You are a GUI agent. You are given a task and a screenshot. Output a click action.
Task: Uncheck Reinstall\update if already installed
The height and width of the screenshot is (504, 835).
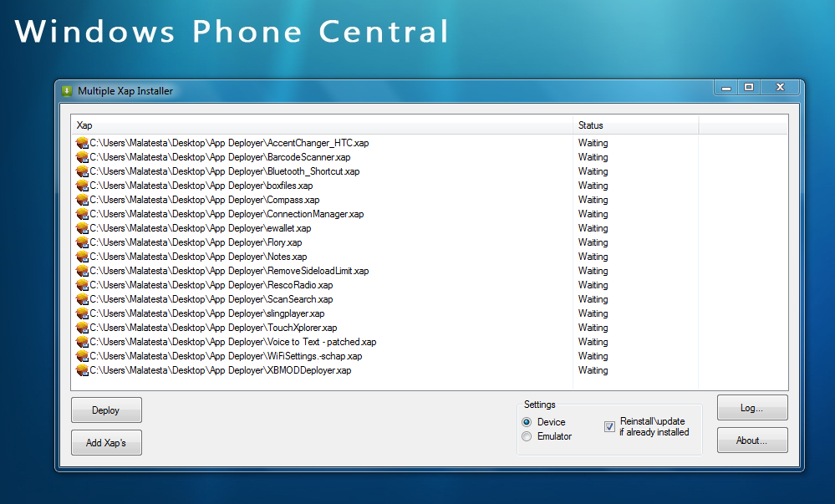coord(609,426)
